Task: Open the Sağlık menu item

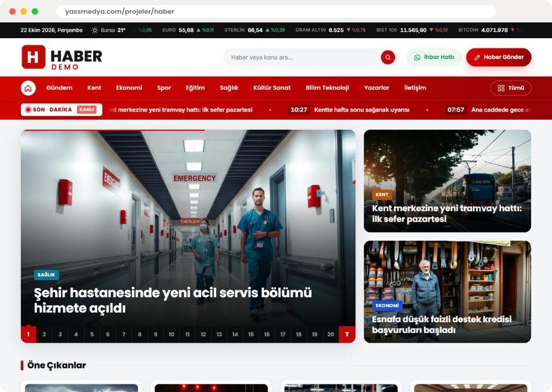Action: [229, 88]
